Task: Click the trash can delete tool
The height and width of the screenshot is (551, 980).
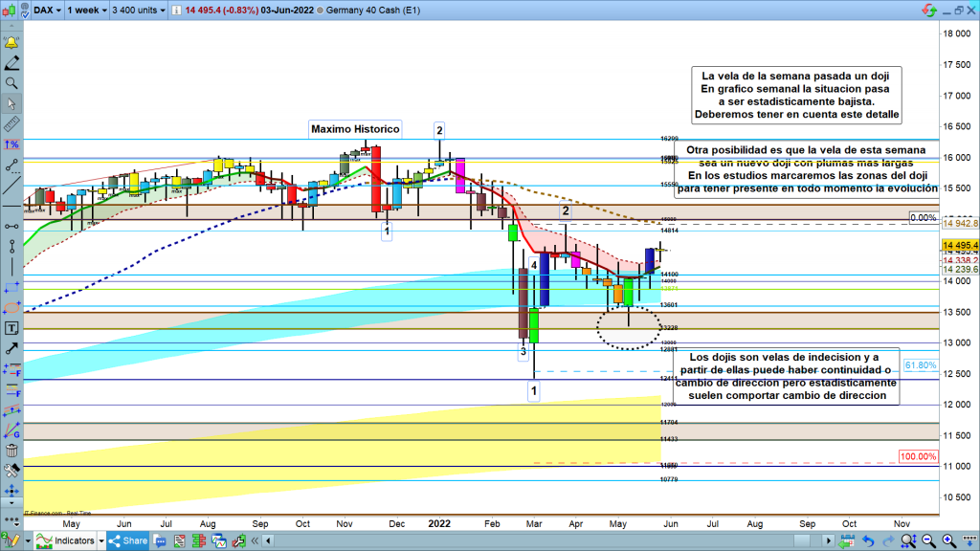Action: click(11, 451)
